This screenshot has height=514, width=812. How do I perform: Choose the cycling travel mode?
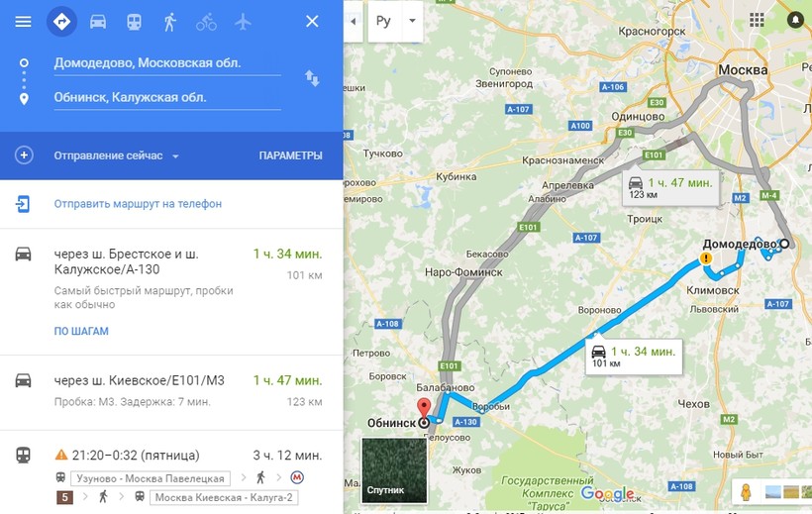click(x=206, y=22)
